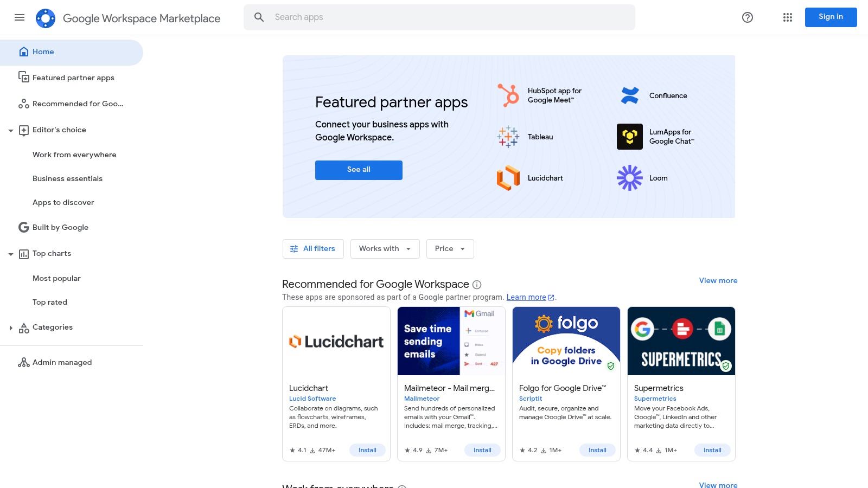Click inside the Search apps field
The height and width of the screenshot is (488, 868).
pyautogui.click(x=439, y=17)
